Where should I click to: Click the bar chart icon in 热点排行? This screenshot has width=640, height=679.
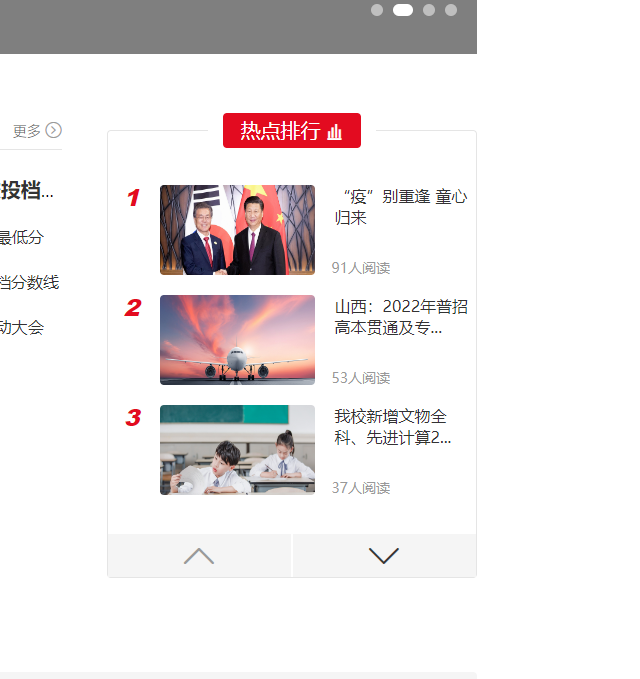[334, 132]
